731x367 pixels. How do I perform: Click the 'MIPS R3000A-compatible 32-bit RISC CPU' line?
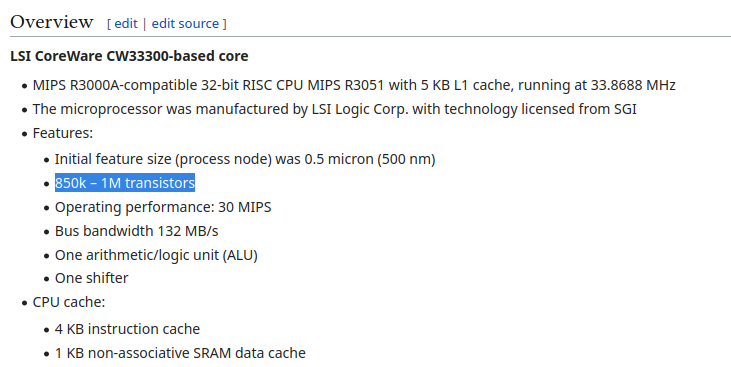[x=354, y=85]
